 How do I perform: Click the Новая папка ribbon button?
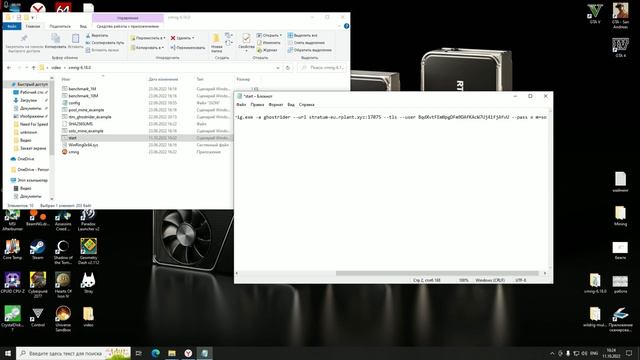[x=216, y=43]
